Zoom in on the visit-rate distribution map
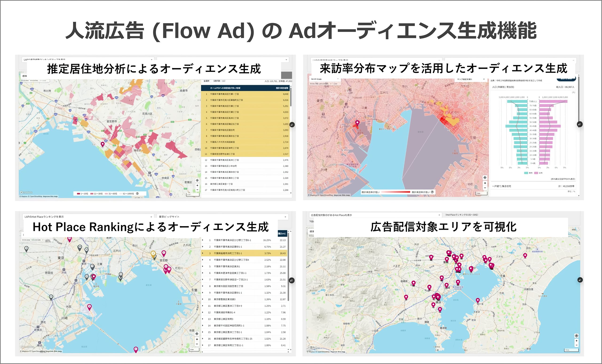The width and height of the screenshot is (602, 364). click(485, 183)
